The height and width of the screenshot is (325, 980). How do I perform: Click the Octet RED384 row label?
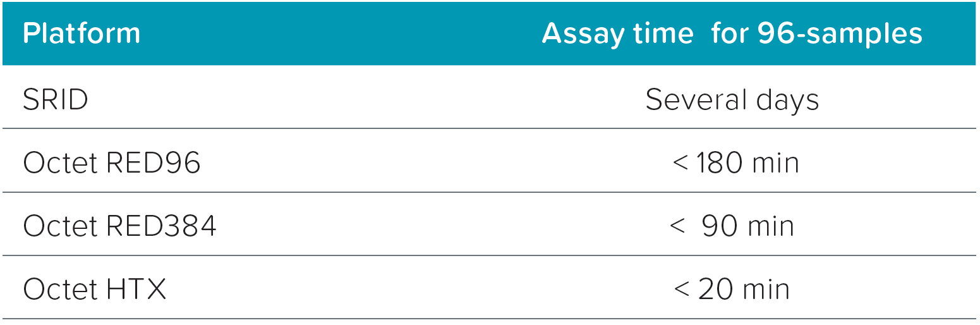tap(119, 226)
